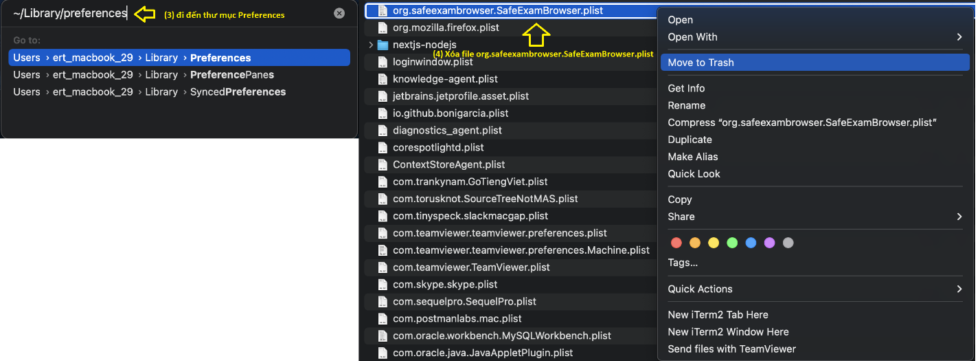Viewport: 980px width, 361px height.
Task: Click the loginwindow.plist file icon
Action: [x=383, y=62]
